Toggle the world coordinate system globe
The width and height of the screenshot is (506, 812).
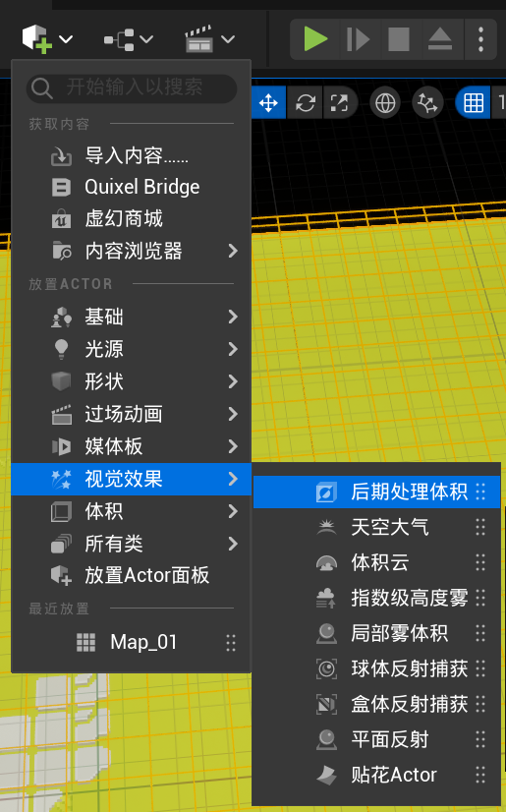[385, 102]
